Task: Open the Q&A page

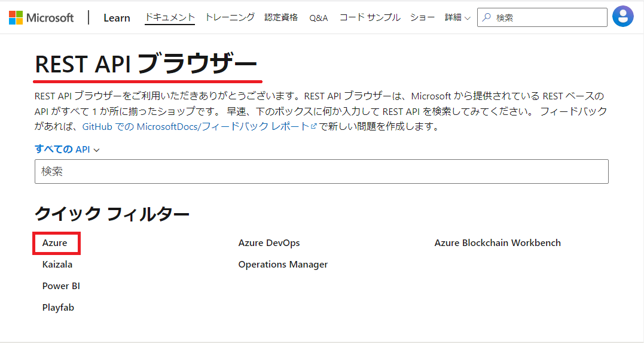Action: pos(318,18)
